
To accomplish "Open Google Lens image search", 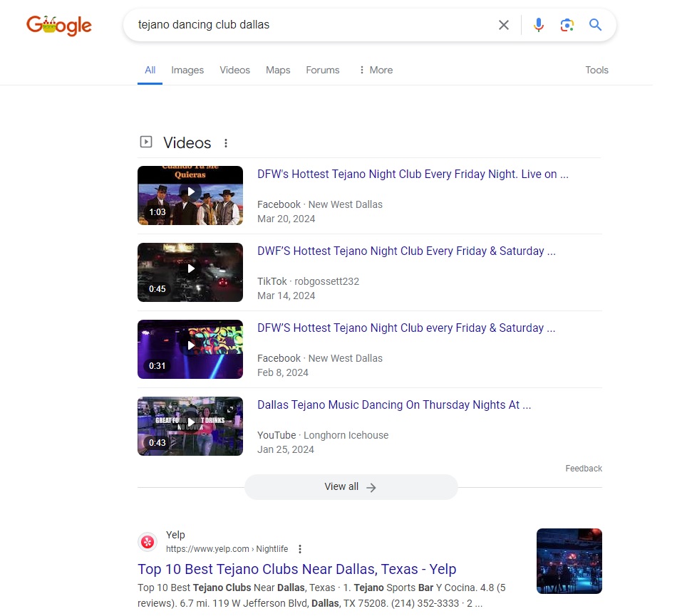I will [567, 26].
